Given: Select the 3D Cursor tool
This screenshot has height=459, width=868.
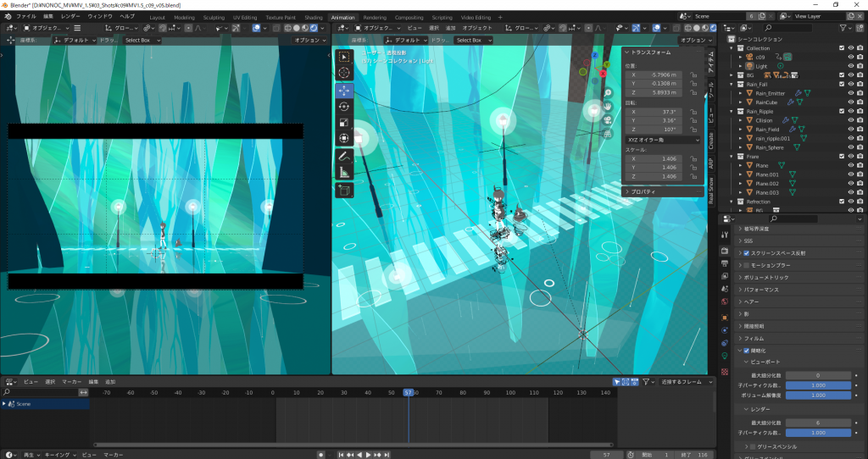Looking at the screenshot, I should point(344,73).
